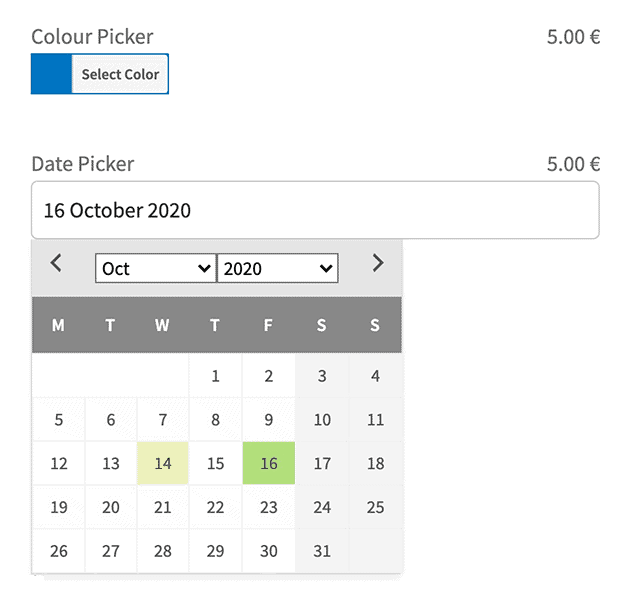The height and width of the screenshot is (606, 632).
Task: Select Sunday October 25
Action: tap(375, 507)
